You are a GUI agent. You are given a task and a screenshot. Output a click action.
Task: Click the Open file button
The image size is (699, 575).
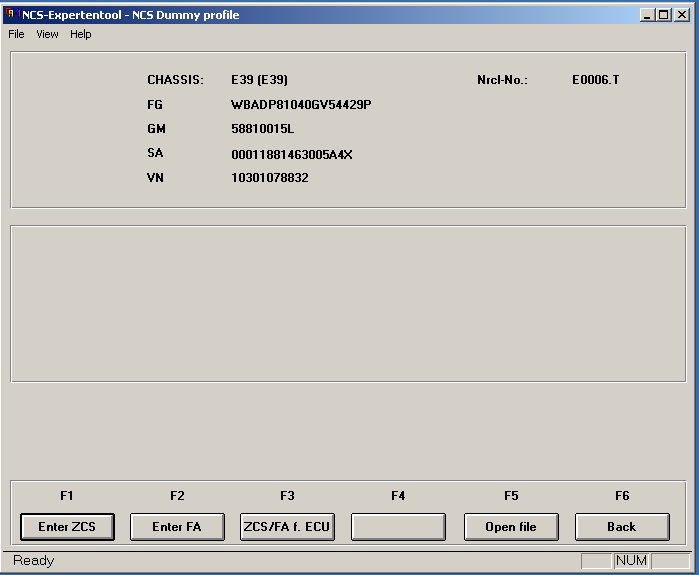[511, 527]
